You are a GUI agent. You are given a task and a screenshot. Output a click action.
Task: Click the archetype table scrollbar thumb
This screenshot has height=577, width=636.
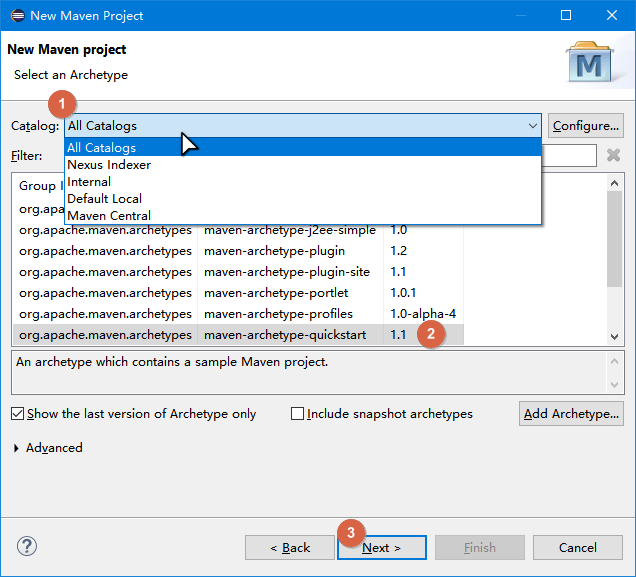coord(615,239)
